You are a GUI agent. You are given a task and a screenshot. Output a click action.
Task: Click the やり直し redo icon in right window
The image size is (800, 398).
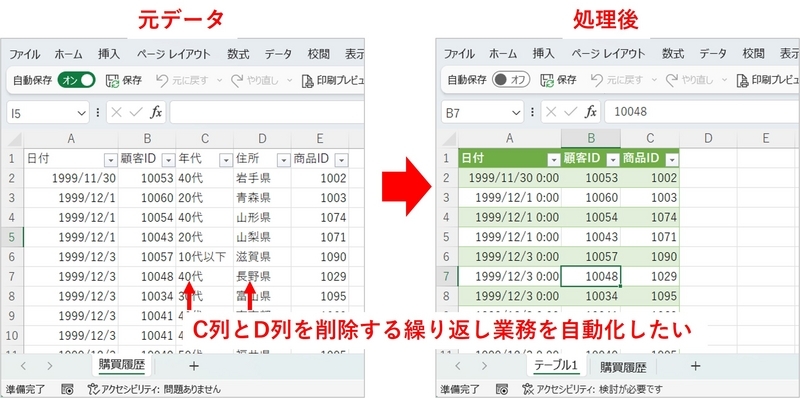pos(672,80)
